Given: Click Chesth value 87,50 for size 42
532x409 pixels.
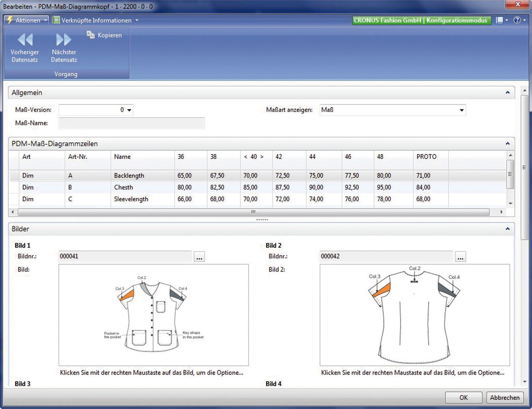Looking at the screenshot, I should [289, 187].
